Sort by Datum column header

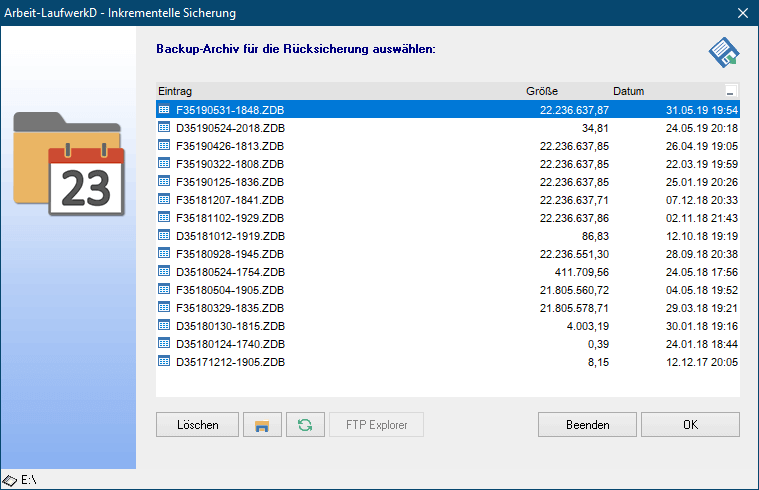point(628,91)
